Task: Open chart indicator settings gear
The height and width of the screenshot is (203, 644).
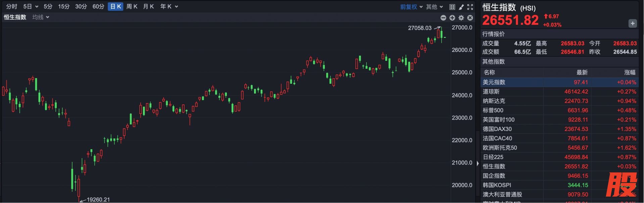Action: click(461, 18)
